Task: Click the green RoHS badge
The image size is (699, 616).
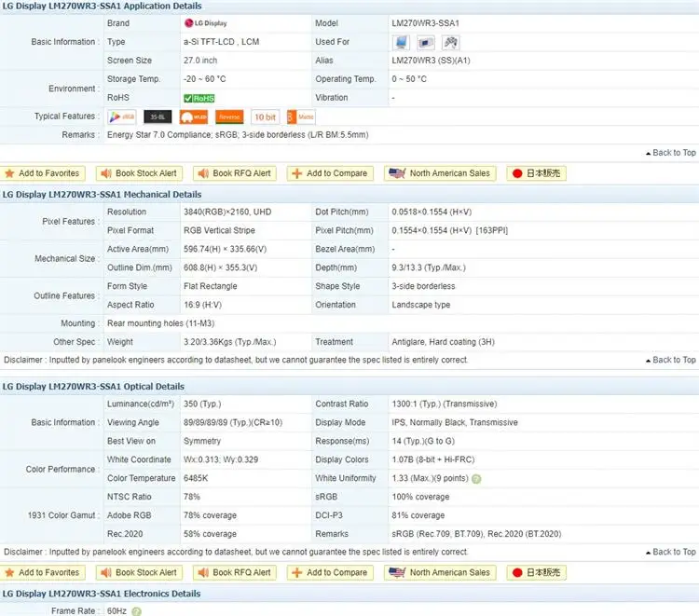Action: click(x=199, y=98)
